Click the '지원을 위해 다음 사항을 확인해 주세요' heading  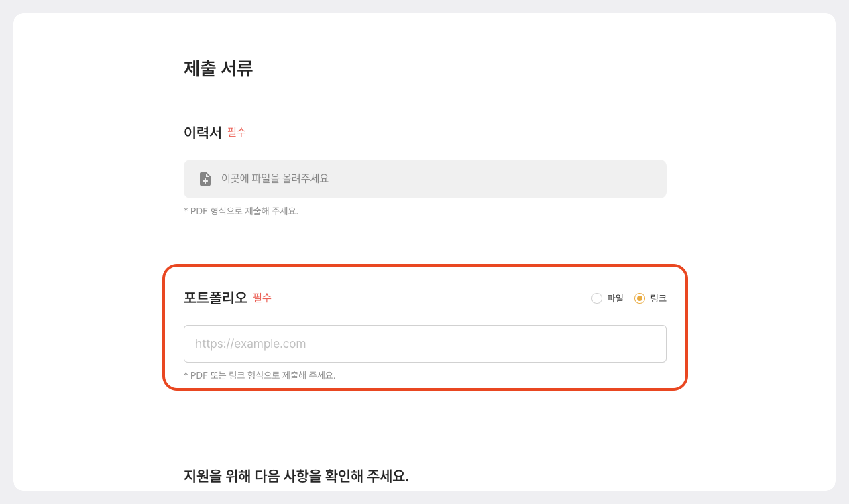(296, 476)
